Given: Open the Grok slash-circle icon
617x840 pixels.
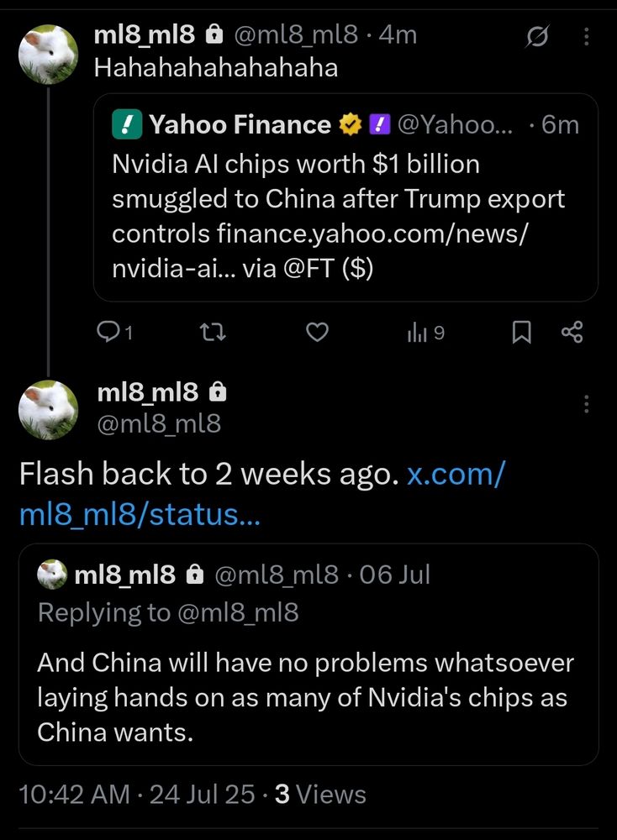Looking at the screenshot, I should (x=537, y=36).
